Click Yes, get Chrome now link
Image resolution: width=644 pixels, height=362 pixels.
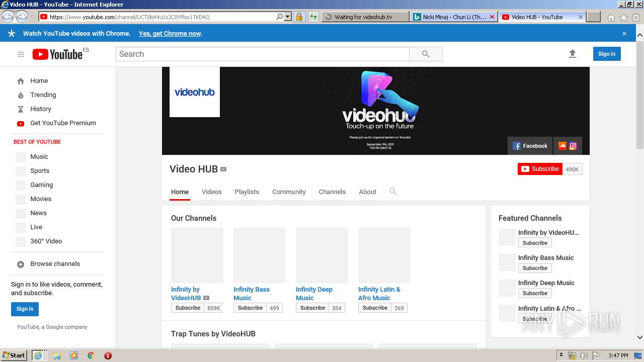pyautogui.click(x=170, y=34)
